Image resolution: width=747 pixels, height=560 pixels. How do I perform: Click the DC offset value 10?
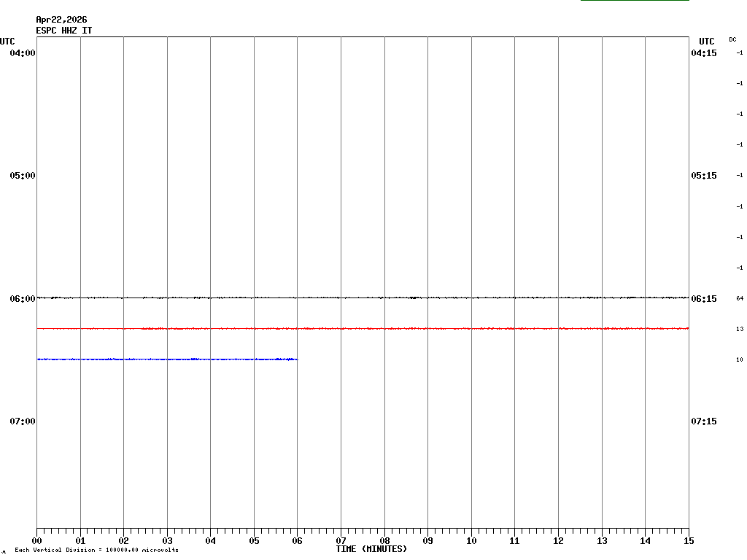click(739, 359)
